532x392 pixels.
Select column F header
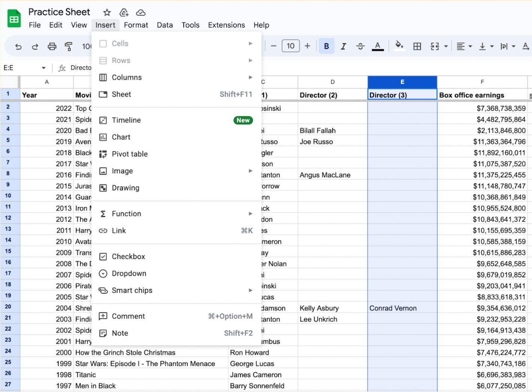482,82
